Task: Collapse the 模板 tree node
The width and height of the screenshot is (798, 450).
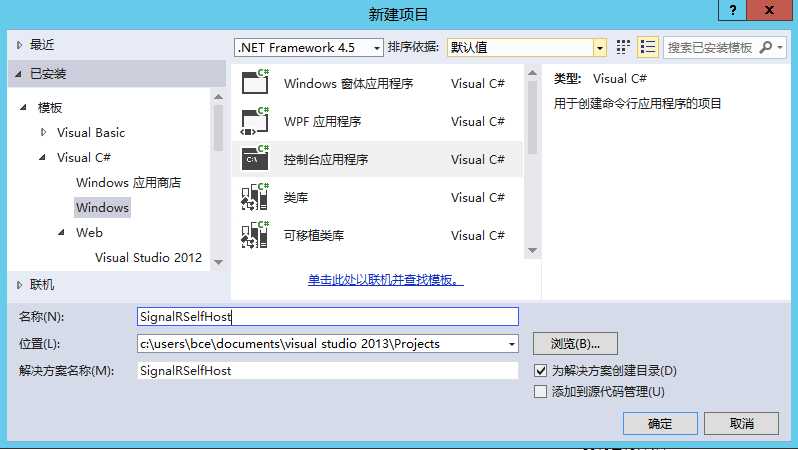Action: (23, 107)
